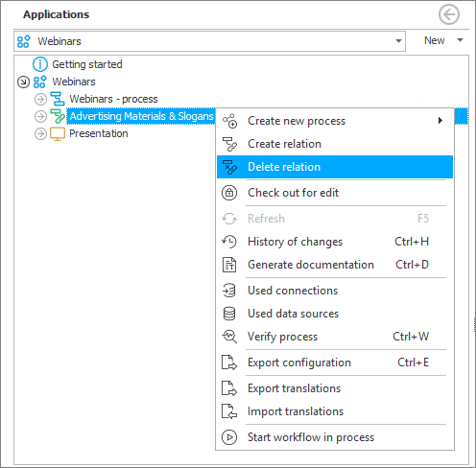Click the Create relation link icon
476x468 pixels.
click(229, 144)
